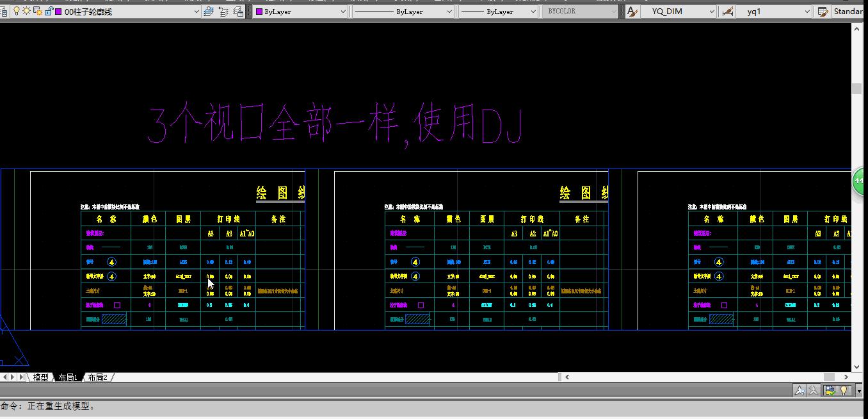Toggle annotation visibility status bar icon

click(x=800, y=390)
